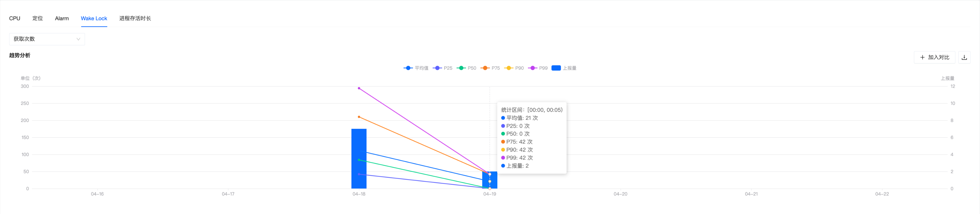Toggle the P99 legend series

[538, 68]
